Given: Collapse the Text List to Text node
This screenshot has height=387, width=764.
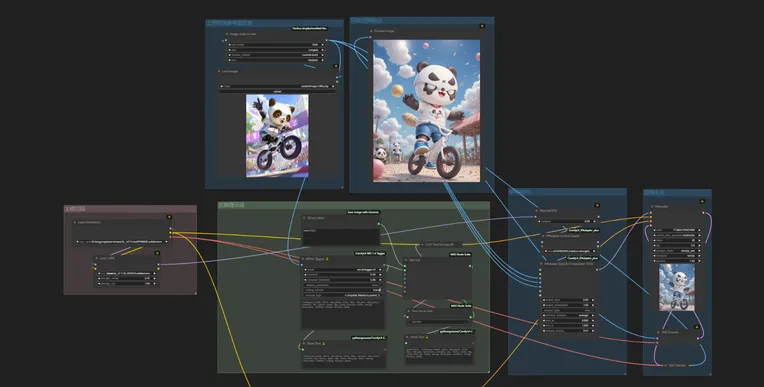Looking at the screenshot, I should (x=409, y=311).
